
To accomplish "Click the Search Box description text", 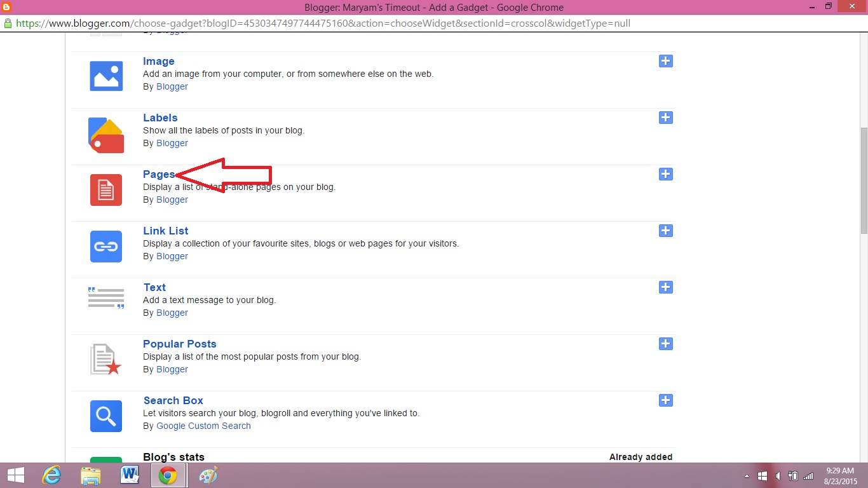I will [281, 413].
